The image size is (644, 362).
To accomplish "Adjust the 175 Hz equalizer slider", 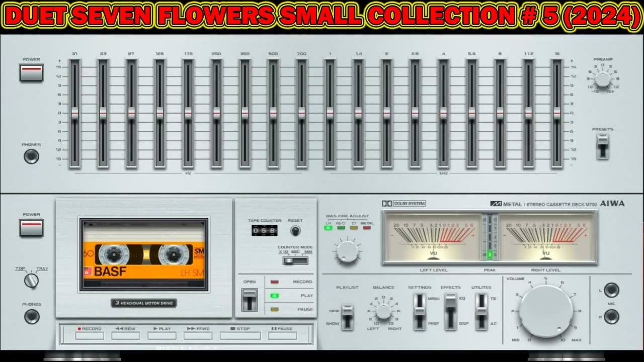I will 188,114.
